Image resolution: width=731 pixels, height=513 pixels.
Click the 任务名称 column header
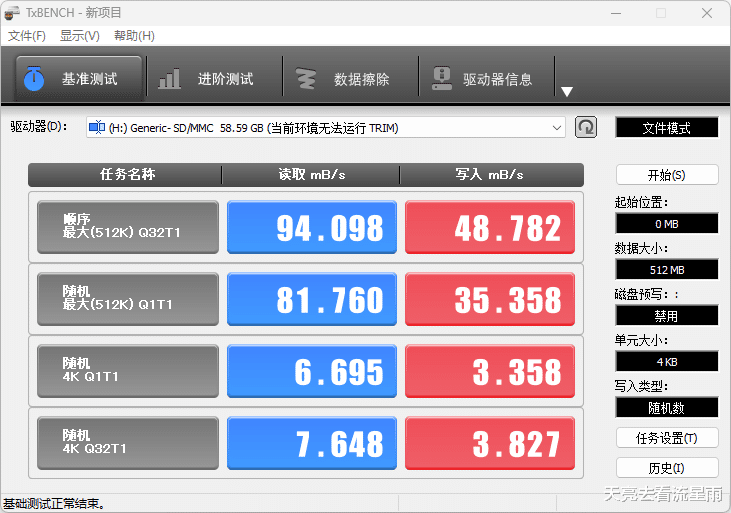point(125,175)
